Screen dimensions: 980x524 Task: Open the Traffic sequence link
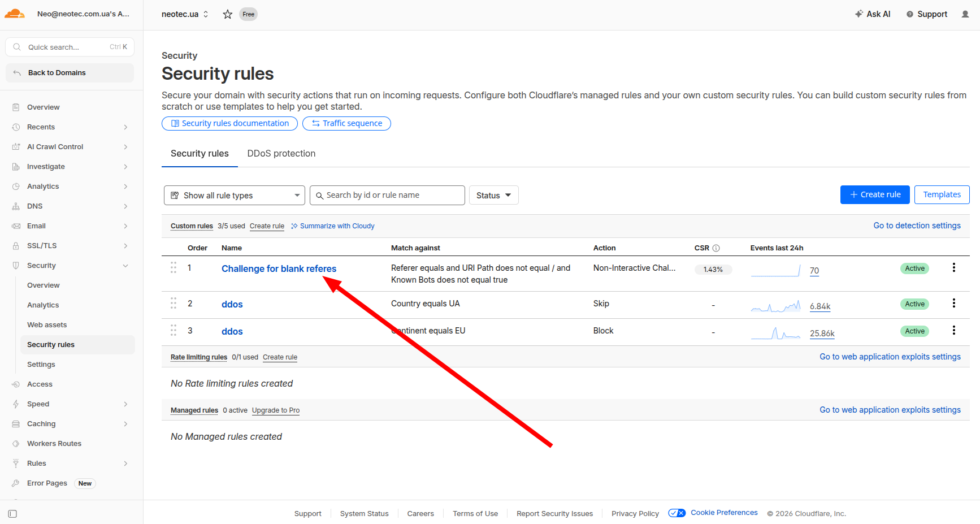coord(346,123)
